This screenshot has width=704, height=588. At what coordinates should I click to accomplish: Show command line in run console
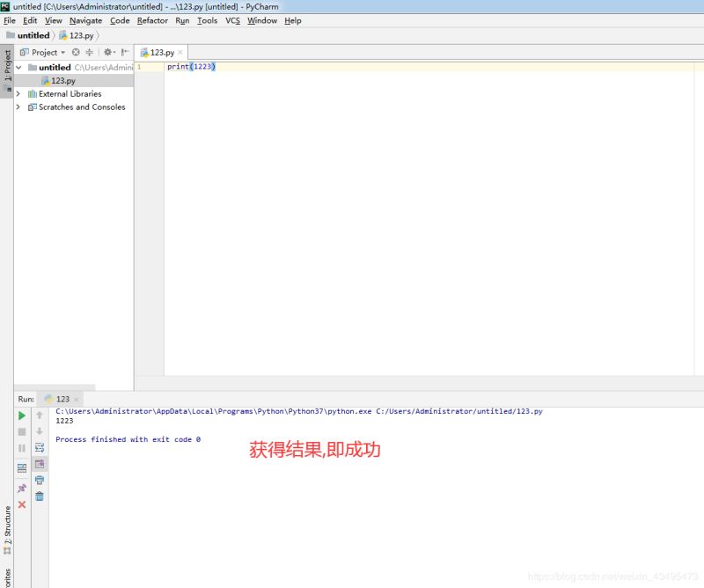click(41, 463)
